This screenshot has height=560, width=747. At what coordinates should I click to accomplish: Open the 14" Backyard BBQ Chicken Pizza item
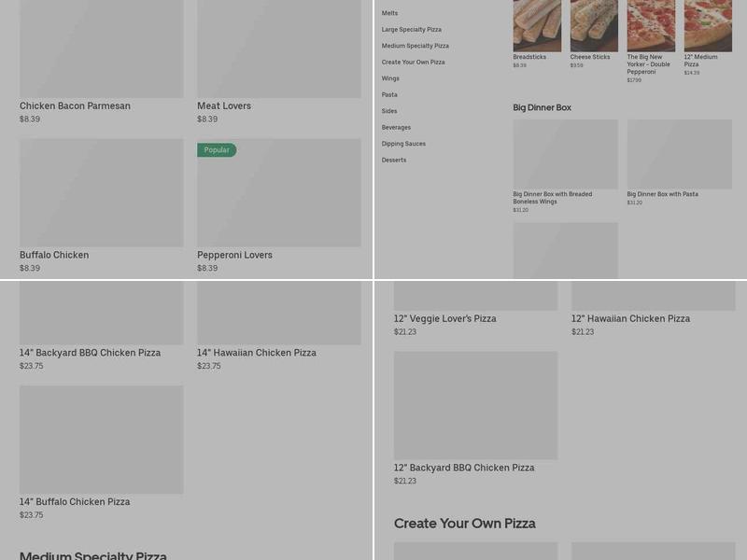pos(101,326)
